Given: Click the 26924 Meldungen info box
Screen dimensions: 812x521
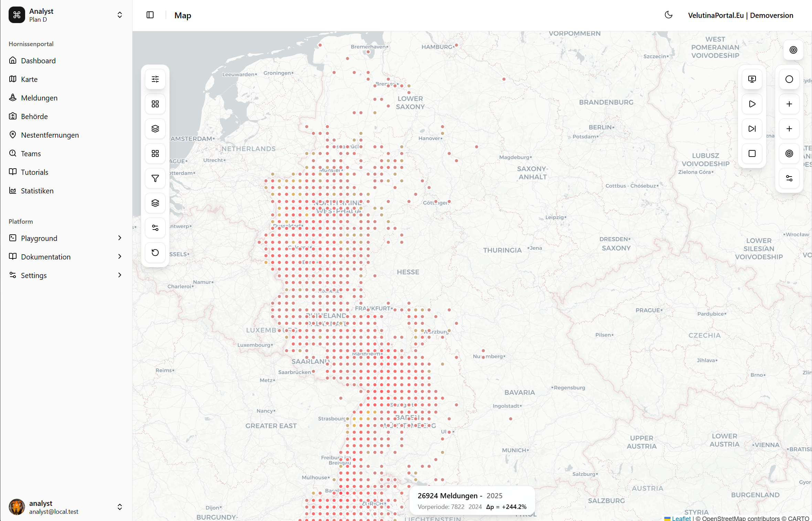Looking at the screenshot, I should pyautogui.click(x=472, y=501).
